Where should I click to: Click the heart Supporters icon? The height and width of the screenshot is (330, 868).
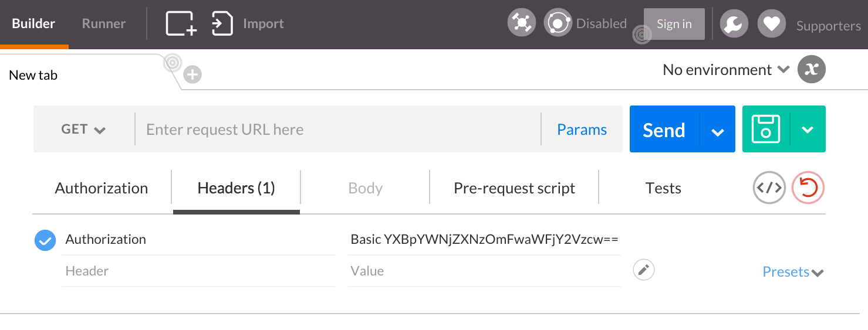(772, 24)
